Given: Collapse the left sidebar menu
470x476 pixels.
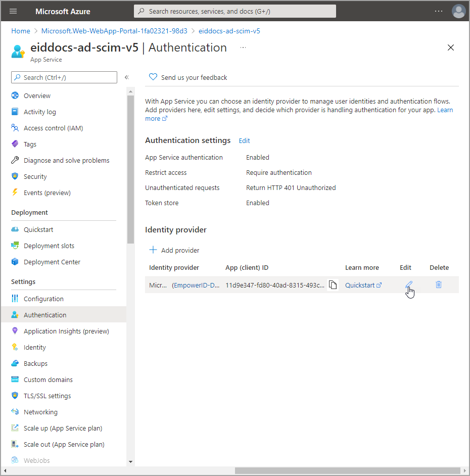Looking at the screenshot, I should click(126, 77).
